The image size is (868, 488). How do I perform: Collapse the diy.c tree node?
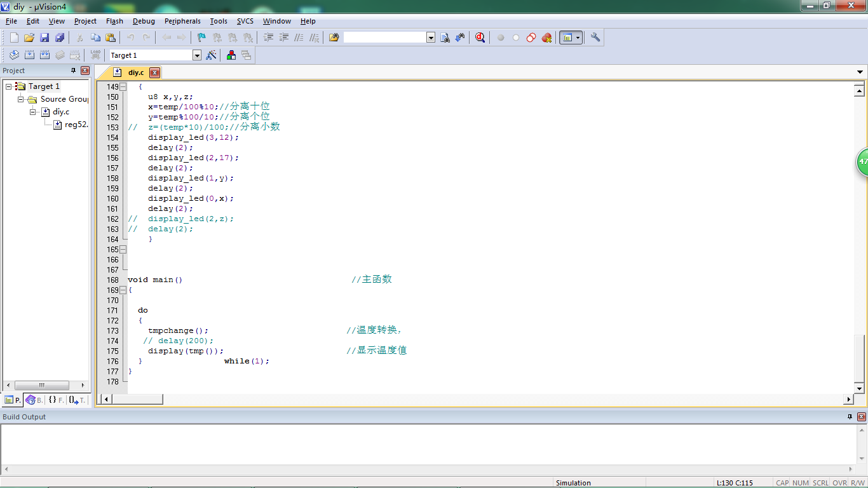[x=33, y=112]
